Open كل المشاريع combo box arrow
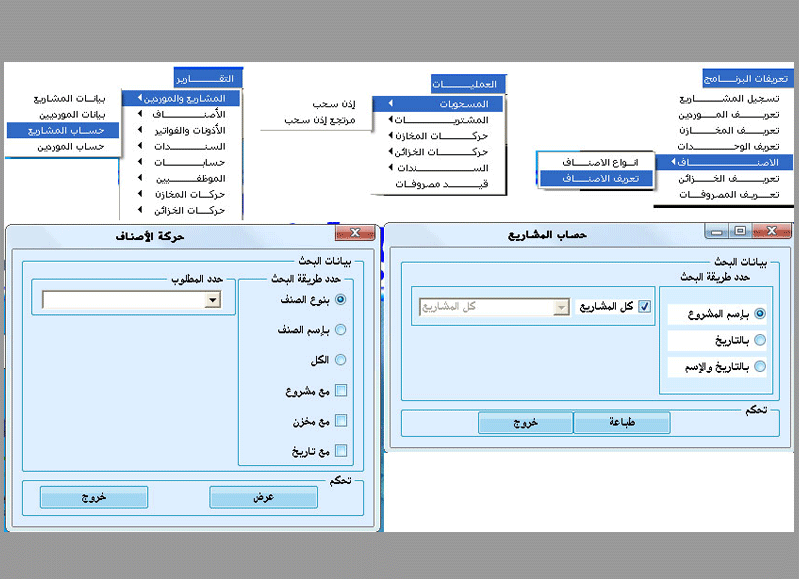The height and width of the screenshot is (579, 799). [561, 307]
